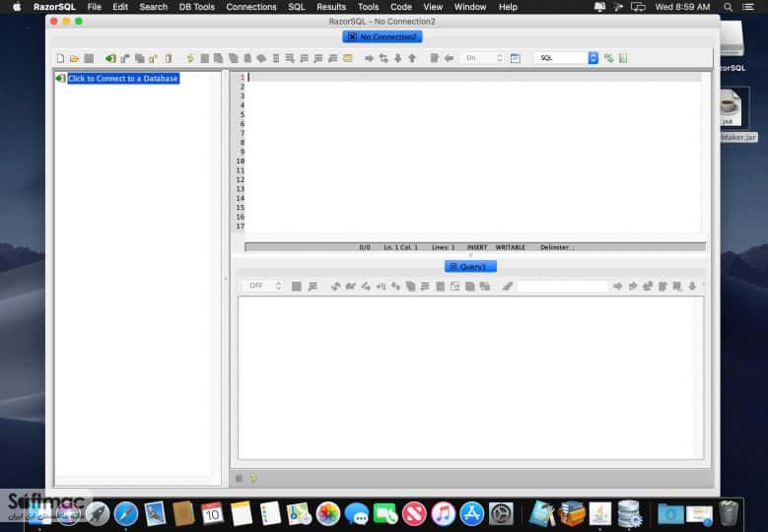This screenshot has width=768, height=532.
Task: Click the green Connect to Database toolbar icon
Action: (x=110, y=58)
